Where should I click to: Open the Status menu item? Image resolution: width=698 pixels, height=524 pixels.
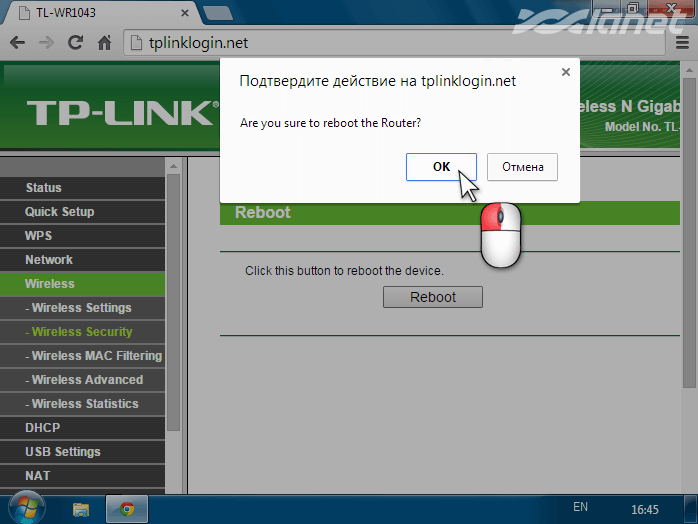[x=44, y=188]
